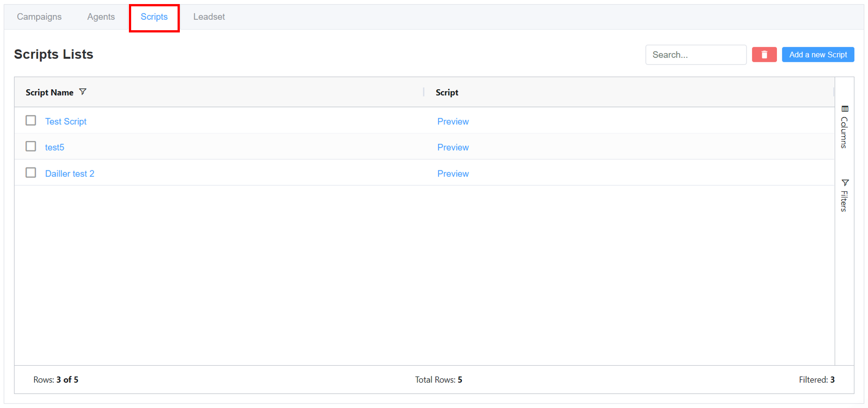Expand the Columns side panel
The width and height of the screenshot is (868, 408).
(x=844, y=132)
